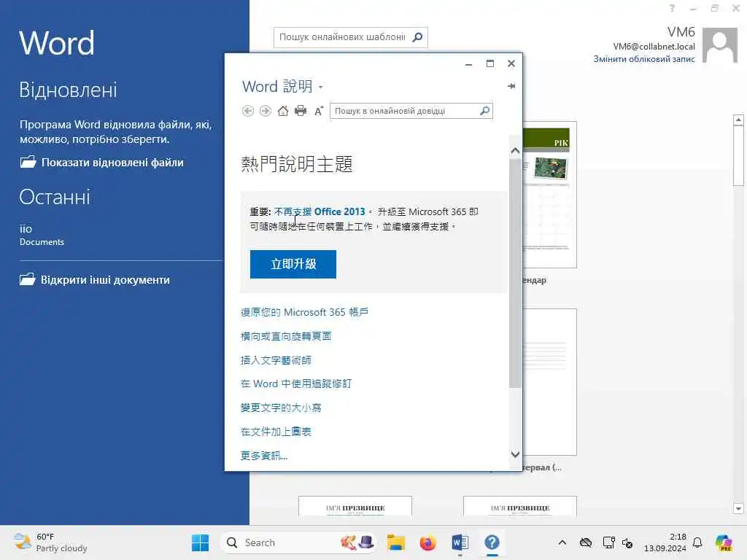Click the 更多資訊... link
Screen dimensions: 747x560
[264, 456]
